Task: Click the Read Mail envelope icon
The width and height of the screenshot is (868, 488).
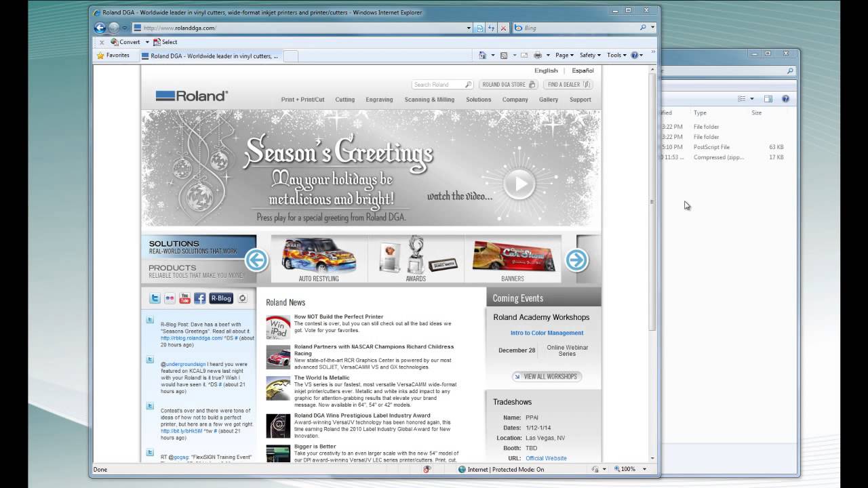Action: [x=524, y=56]
